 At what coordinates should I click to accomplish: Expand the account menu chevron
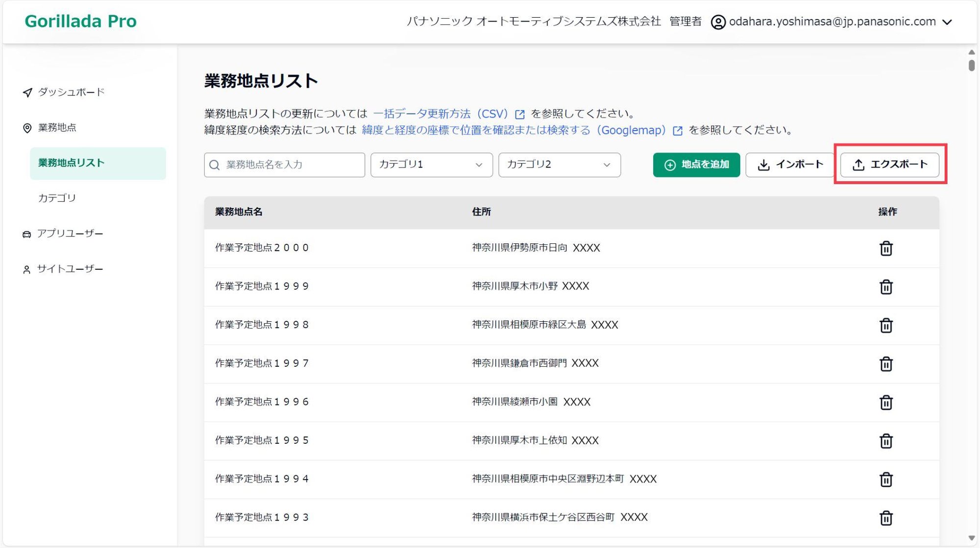(947, 22)
